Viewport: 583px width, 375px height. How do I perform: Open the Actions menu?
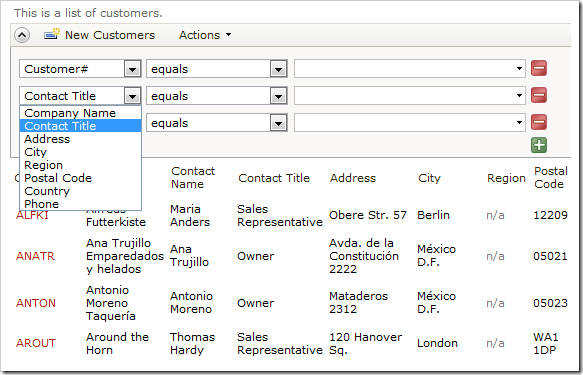coord(205,35)
